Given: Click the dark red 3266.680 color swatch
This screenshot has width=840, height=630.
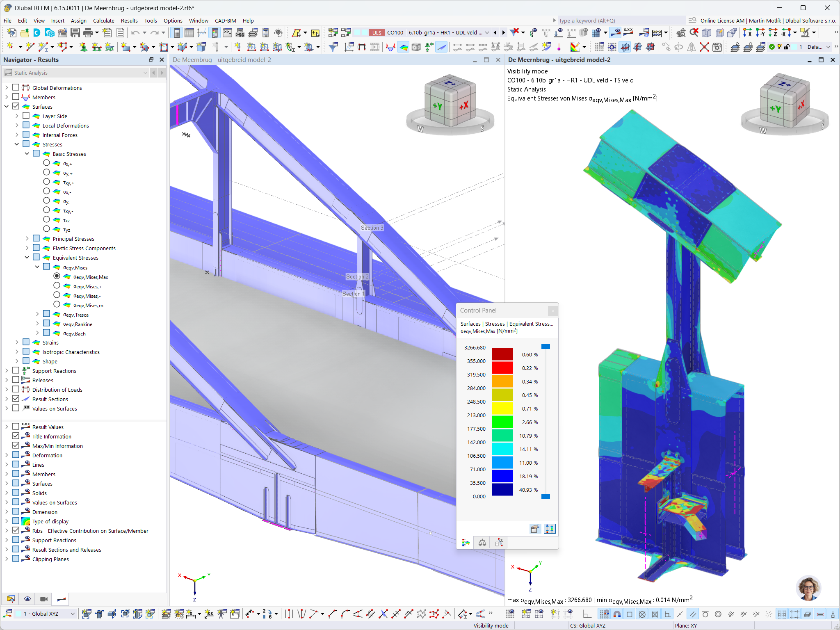Looking at the screenshot, I should pyautogui.click(x=502, y=354).
